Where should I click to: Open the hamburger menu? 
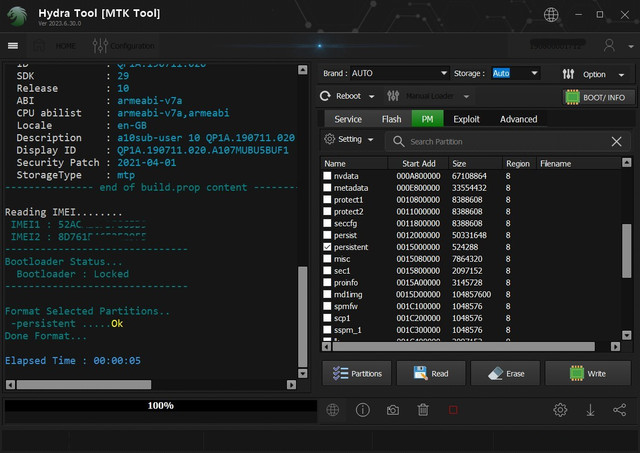[x=13, y=46]
